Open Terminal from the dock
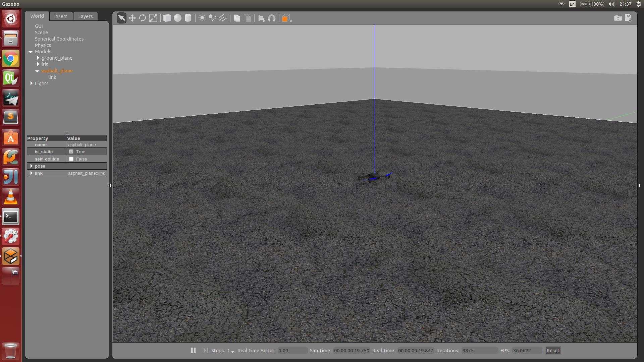644x362 pixels. point(11,217)
